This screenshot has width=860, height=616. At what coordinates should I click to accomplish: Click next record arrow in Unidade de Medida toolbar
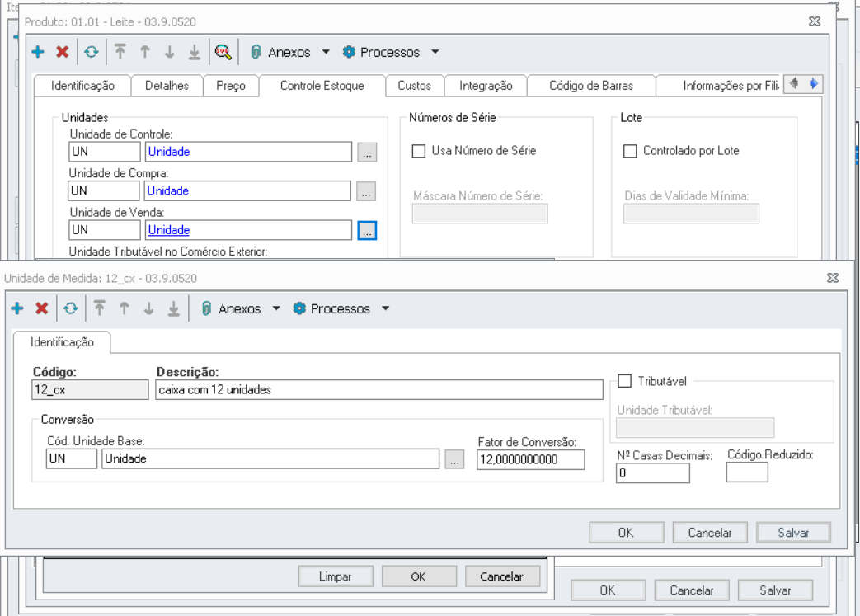tap(148, 308)
